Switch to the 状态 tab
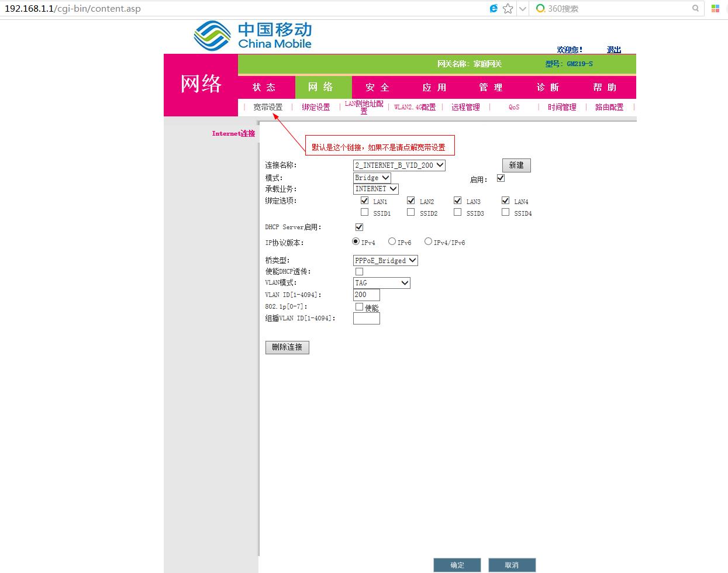The image size is (728, 573). [x=265, y=87]
